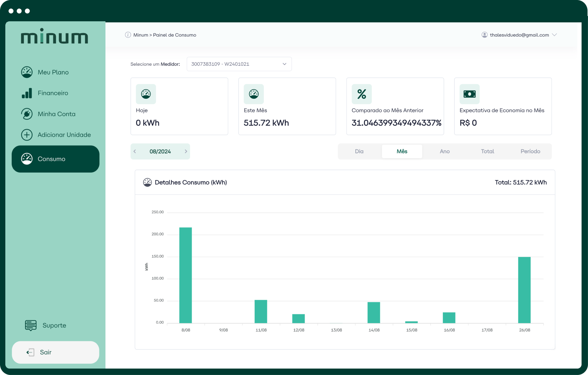The height and width of the screenshot is (375, 588).
Task: Click the Suporte chat icon
Action: (31, 325)
